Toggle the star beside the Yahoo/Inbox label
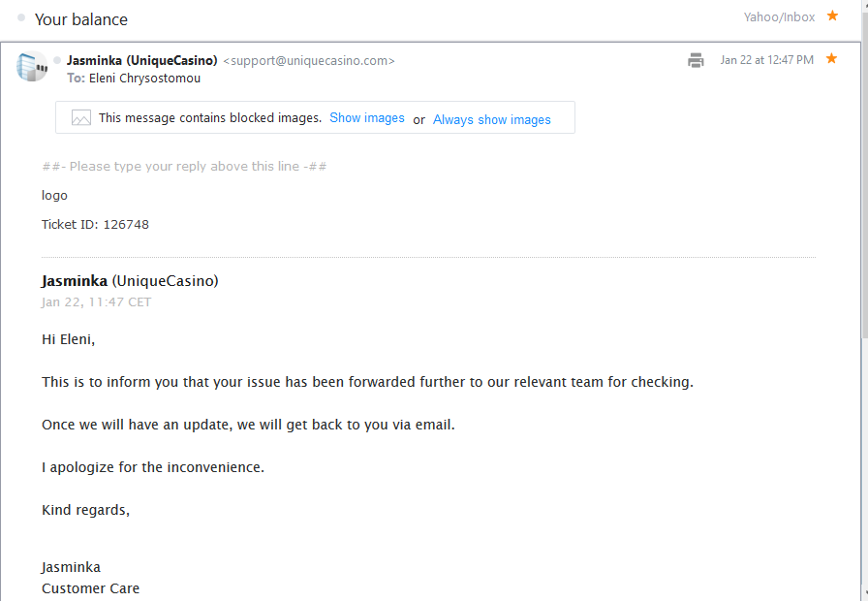Viewport: 868px width, 602px height. [832, 16]
